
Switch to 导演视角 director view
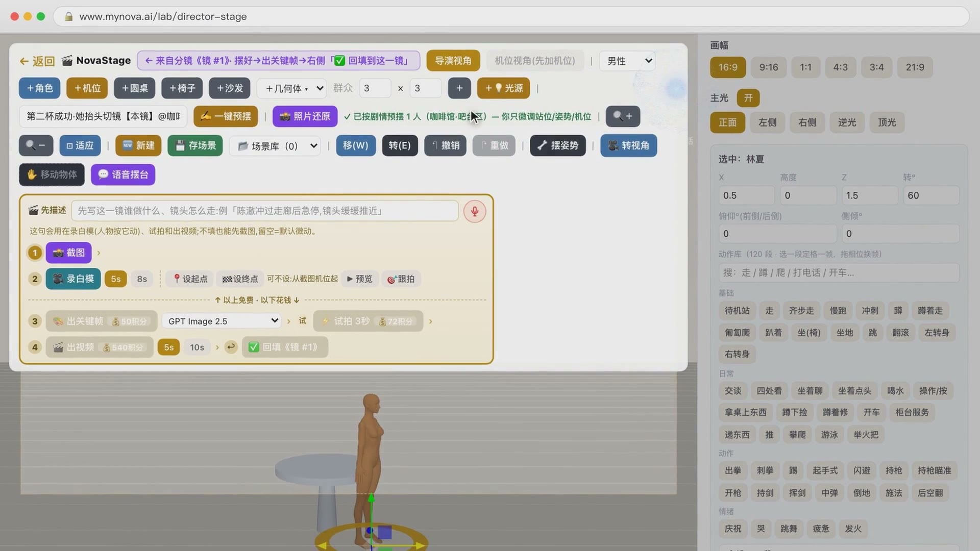click(453, 61)
